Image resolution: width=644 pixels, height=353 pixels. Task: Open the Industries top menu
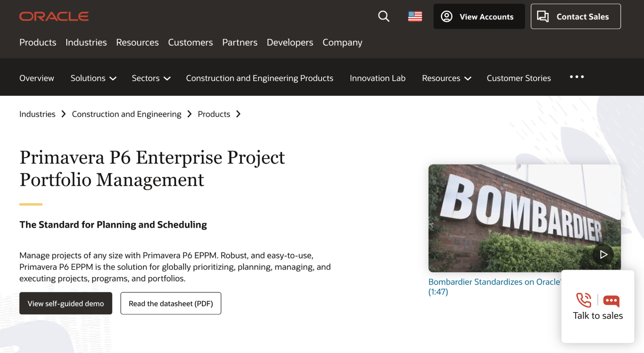coord(86,42)
